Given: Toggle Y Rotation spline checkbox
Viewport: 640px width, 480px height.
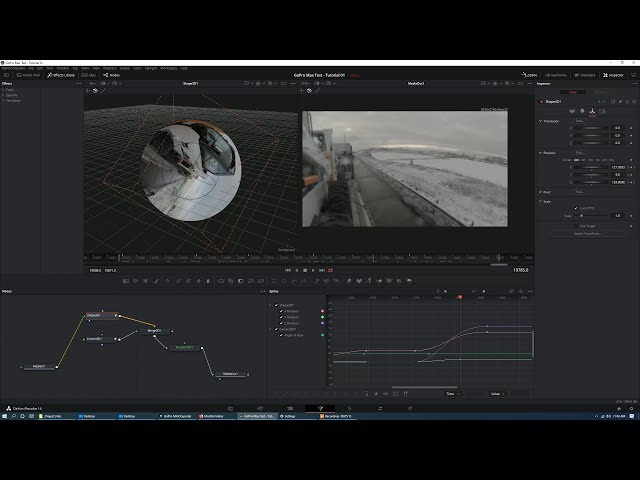Looking at the screenshot, I should (x=281, y=317).
